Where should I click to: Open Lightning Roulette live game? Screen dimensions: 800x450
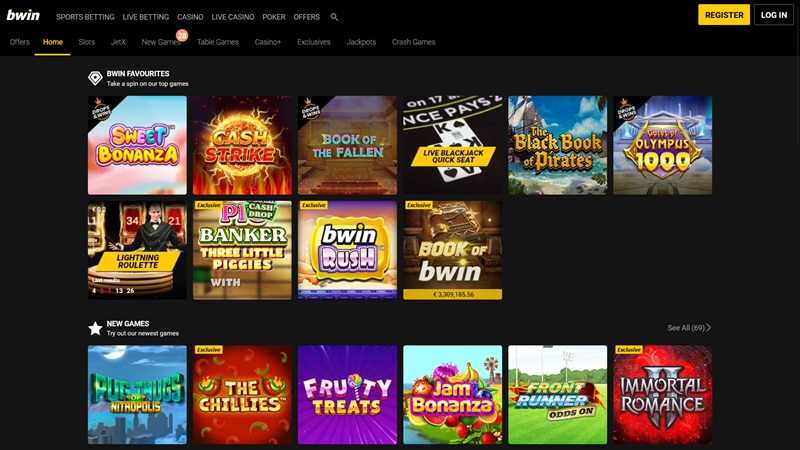coord(137,250)
